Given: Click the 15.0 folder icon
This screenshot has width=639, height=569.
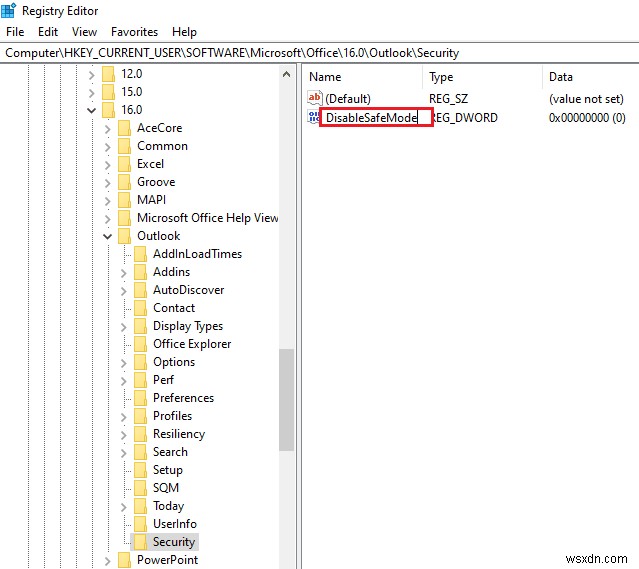Looking at the screenshot, I should (x=108, y=92).
